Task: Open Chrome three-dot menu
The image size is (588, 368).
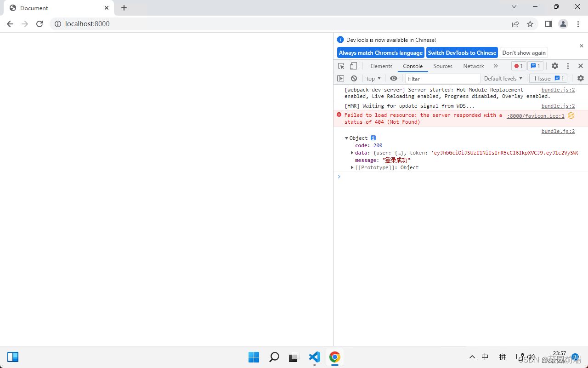Action: [578, 24]
